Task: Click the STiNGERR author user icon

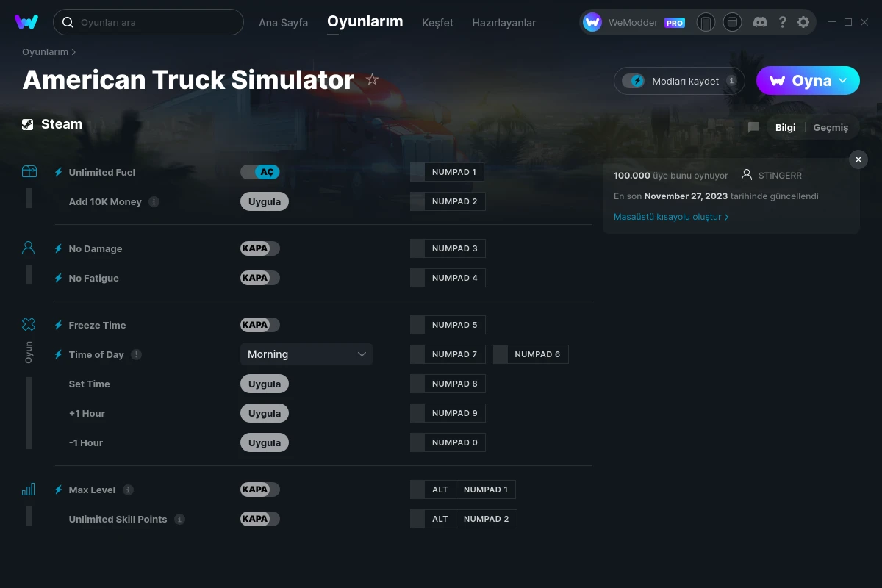Action: pyautogui.click(x=747, y=176)
